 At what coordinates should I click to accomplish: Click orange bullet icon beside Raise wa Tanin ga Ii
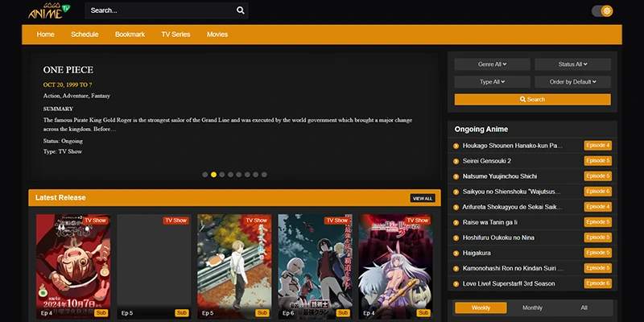pyautogui.click(x=456, y=222)
